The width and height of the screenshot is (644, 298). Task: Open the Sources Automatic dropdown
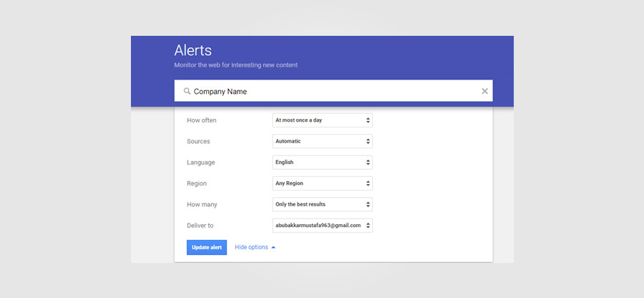point(323,141)
